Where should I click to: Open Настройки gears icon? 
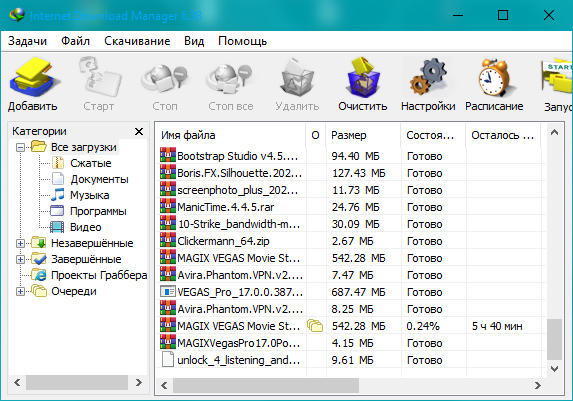428,77
